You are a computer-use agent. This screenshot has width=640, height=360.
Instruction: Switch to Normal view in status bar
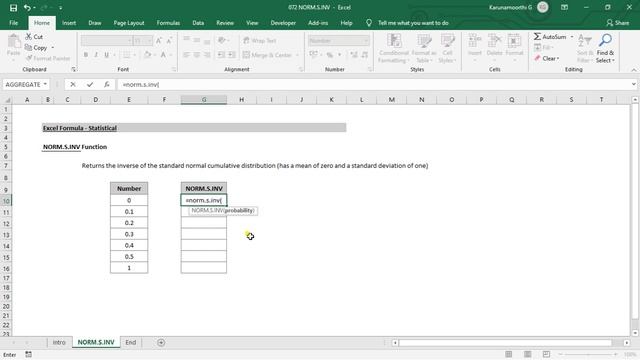point(509,354)
